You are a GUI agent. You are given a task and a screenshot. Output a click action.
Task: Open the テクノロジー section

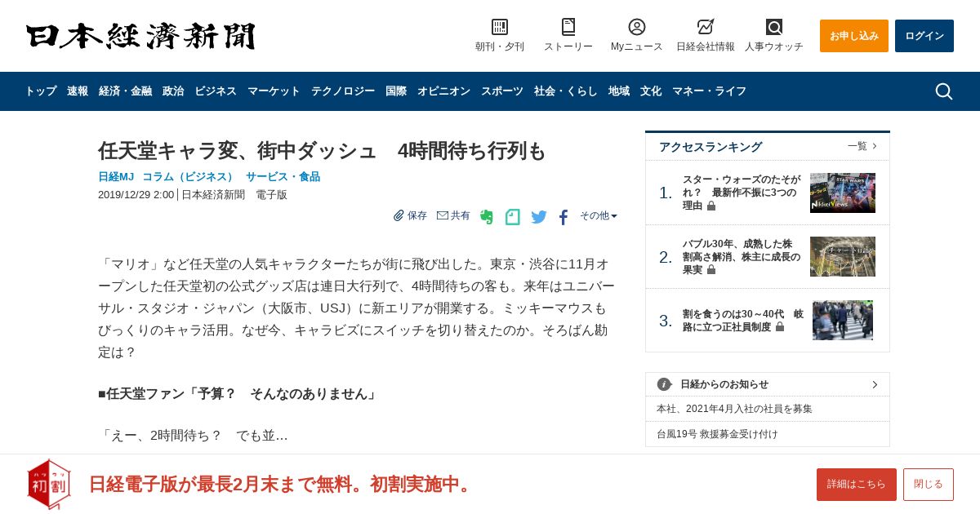click(x=343, y=91)
